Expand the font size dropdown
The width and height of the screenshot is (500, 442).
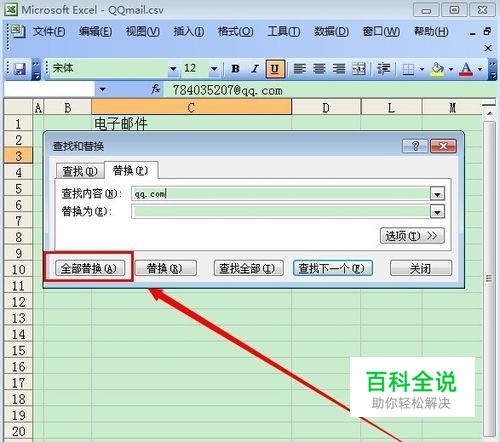[x=214, y=69]
